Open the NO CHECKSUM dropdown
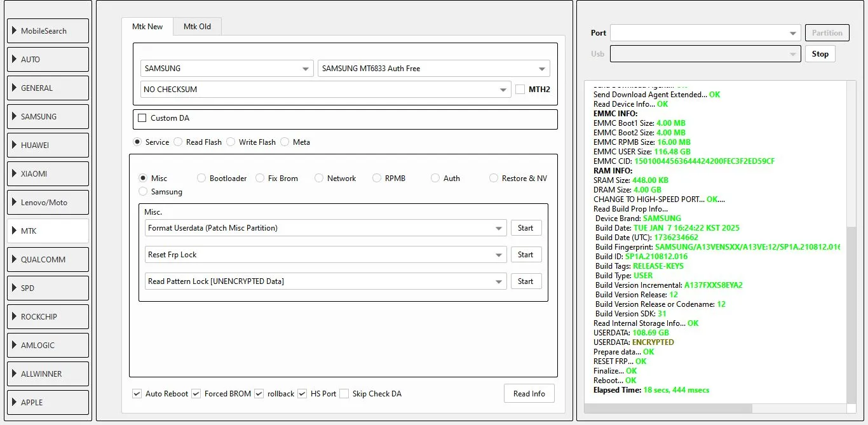Screen dimensions: 868x425 [x=325, y=90]
